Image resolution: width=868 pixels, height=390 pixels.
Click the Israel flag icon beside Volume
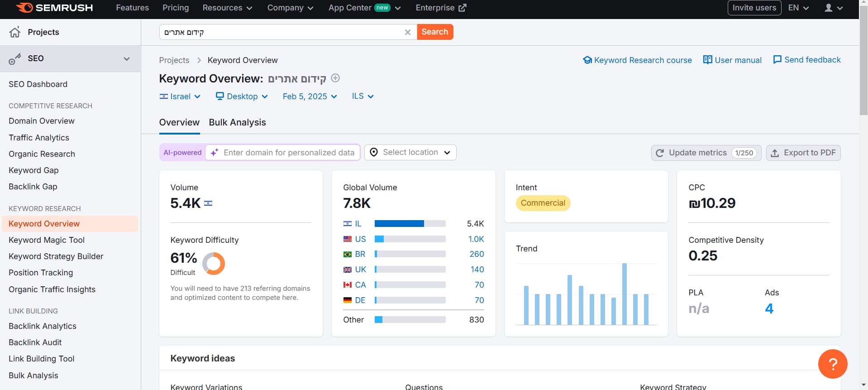coord(208,203)
